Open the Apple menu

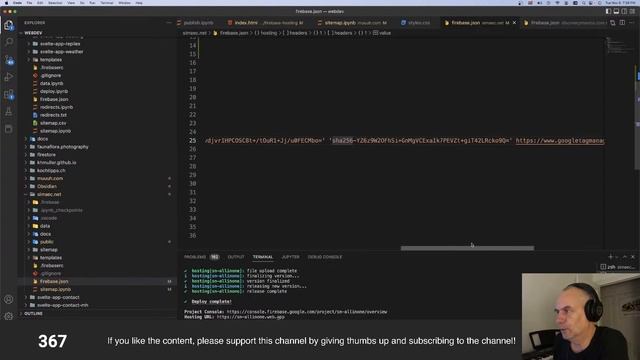point(6,3)
